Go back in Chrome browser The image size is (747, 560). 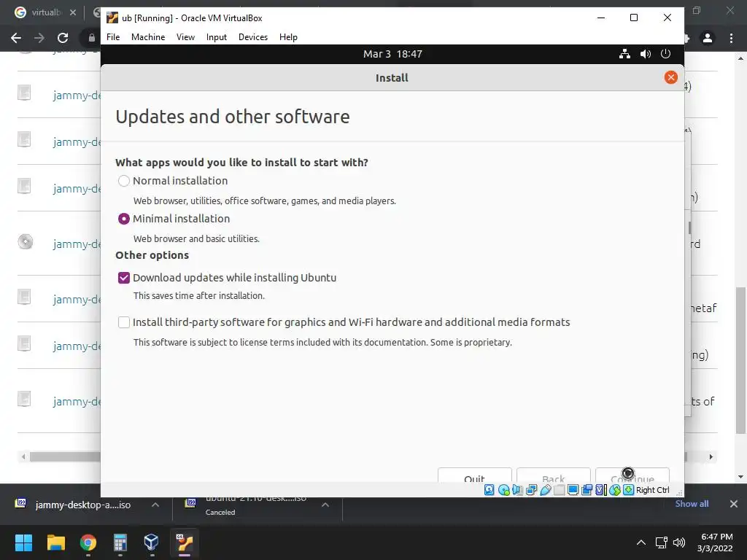coord(16,38)
